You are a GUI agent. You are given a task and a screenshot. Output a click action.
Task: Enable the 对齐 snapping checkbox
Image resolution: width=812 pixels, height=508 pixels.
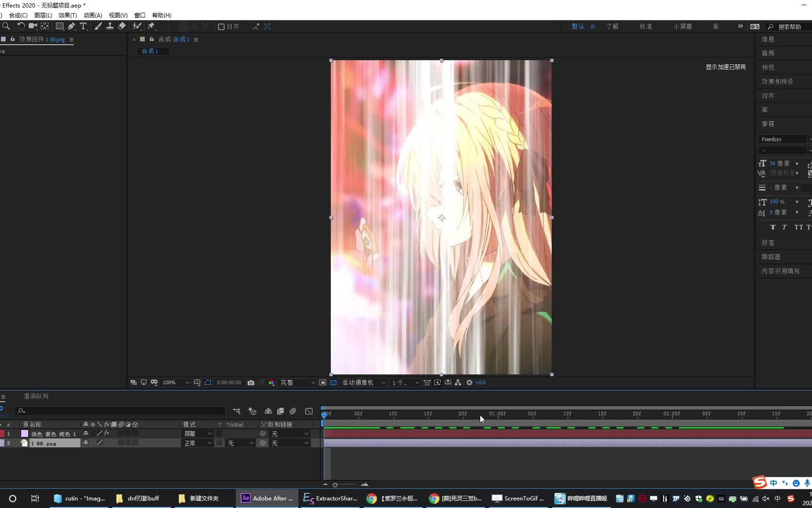(221, 27)
